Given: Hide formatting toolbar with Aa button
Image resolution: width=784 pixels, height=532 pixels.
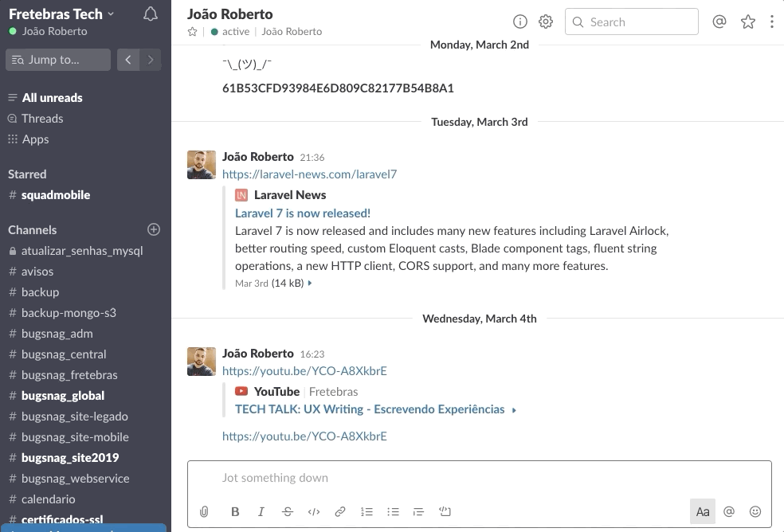Looking at the screenshot, I should pos(703,511).
